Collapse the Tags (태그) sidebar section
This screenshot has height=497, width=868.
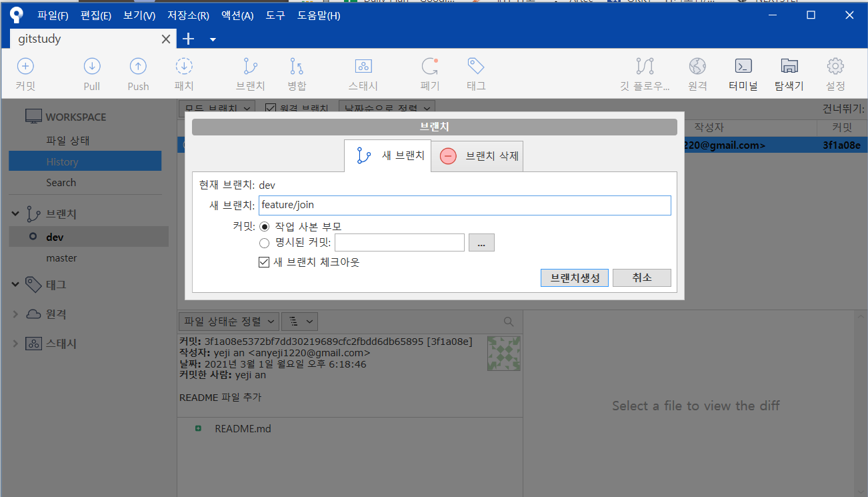coord(15,285)
